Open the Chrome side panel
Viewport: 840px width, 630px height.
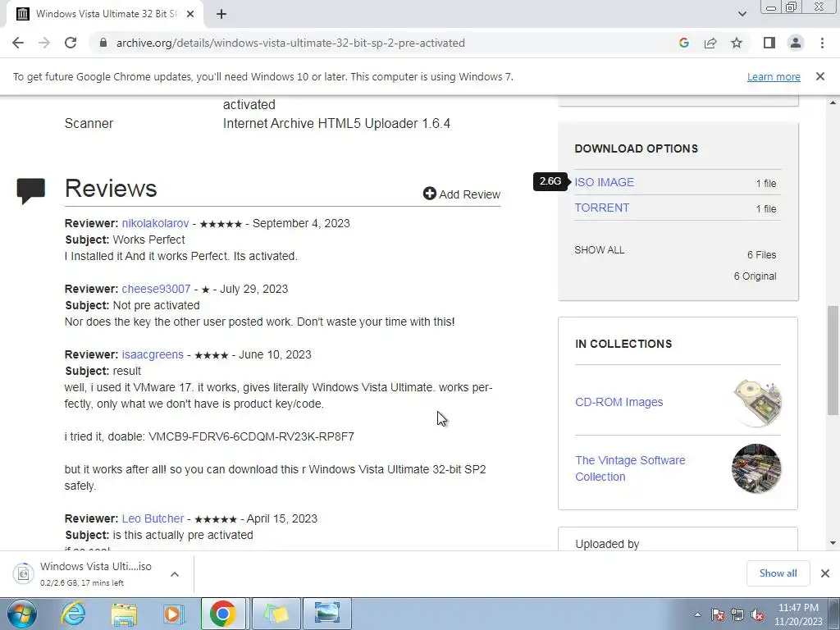pos(769,43)
